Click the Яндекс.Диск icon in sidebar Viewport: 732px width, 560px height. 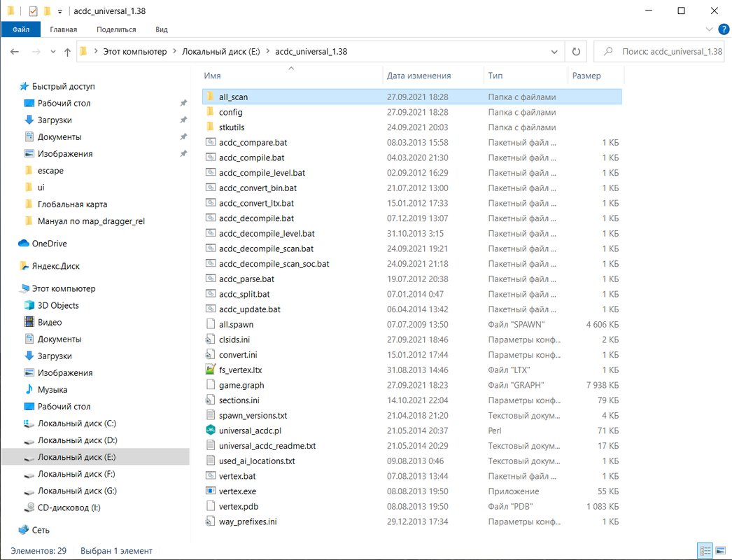click(x=24, y=266)
